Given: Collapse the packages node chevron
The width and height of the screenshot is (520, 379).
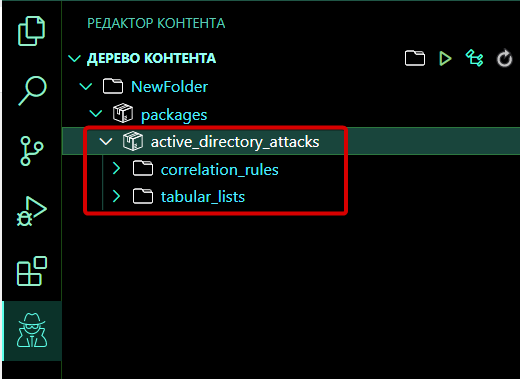Looking at the screenshot, I should click(96, 114).
